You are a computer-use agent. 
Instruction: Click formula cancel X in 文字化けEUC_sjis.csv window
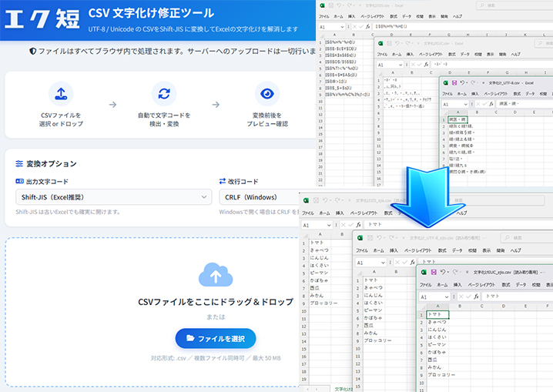point(461,297)
